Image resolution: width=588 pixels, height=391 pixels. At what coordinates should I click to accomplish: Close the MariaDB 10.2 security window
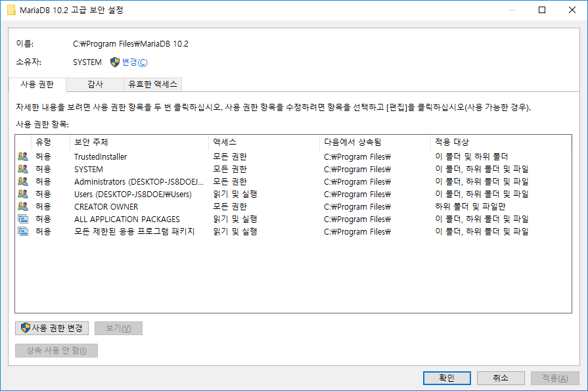(572, 10)
